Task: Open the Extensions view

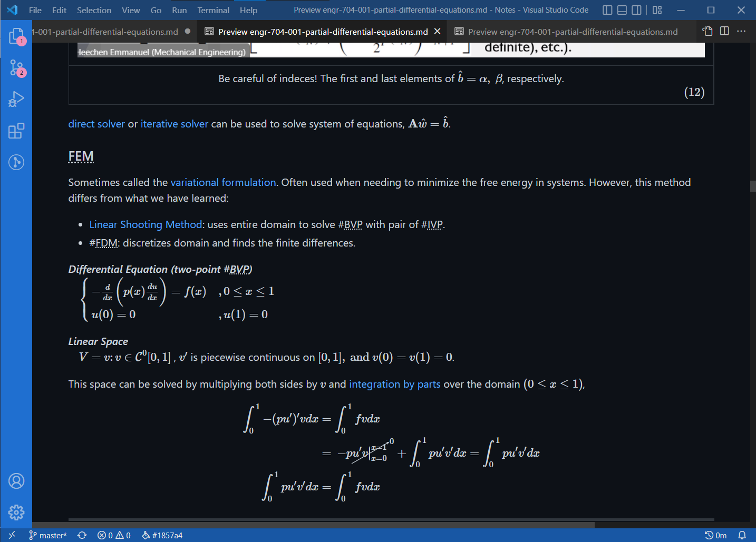Action: tap(16, 131)
